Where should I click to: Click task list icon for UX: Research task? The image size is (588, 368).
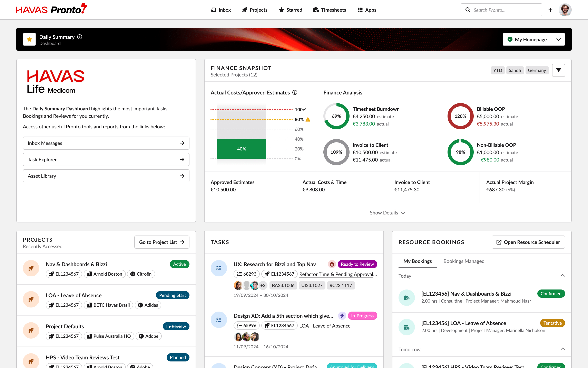(219, 268)
